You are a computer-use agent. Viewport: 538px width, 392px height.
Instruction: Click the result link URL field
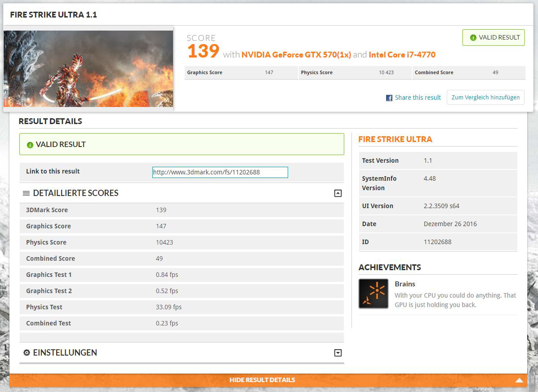tap(220, 172)
